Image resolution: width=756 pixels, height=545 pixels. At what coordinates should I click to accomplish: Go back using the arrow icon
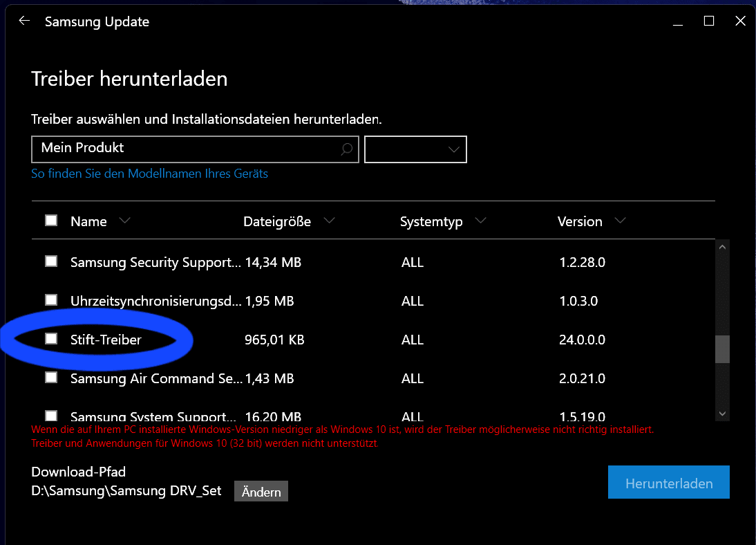coord(24,21)
